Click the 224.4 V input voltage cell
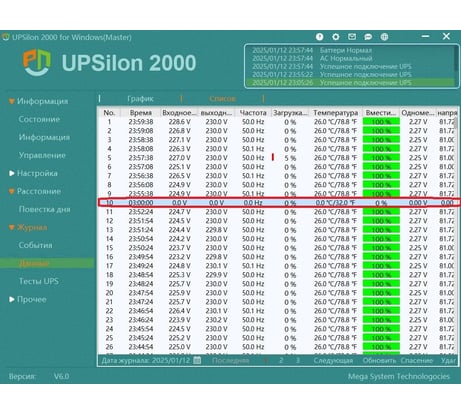The height and width of the screenshot is (415, 461). point(179,230)
